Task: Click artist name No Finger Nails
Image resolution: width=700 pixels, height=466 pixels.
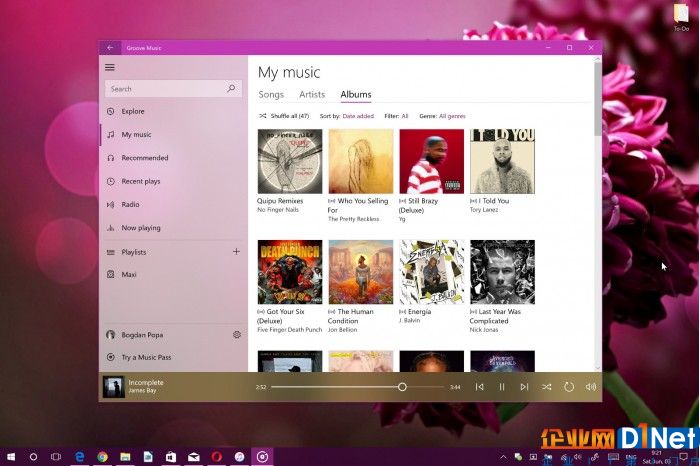Action: (278, 210)
